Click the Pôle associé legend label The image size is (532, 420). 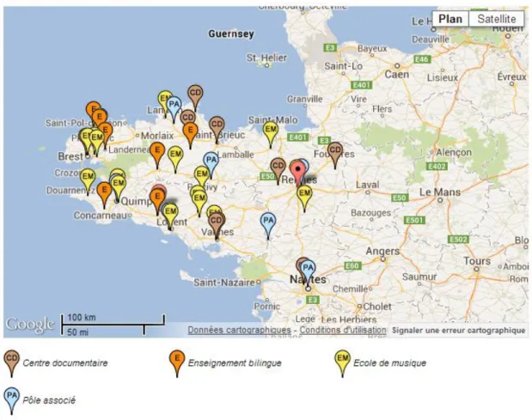pyautogui.click(x=49, y=400)
